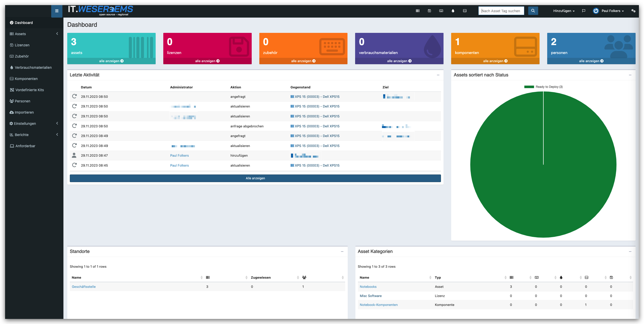Open Vordefinierte Kits in sidebar
The width and height of the screenshot is (644, 324).
click(x=34, y=90)
